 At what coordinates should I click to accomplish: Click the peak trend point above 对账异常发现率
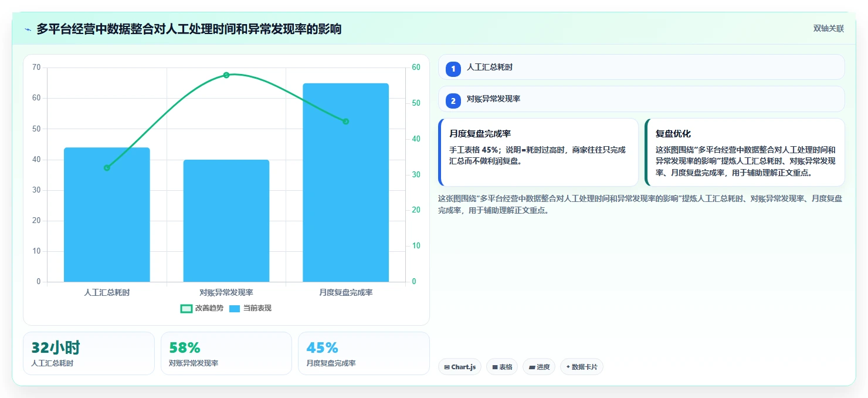click(x=226, y=75)
